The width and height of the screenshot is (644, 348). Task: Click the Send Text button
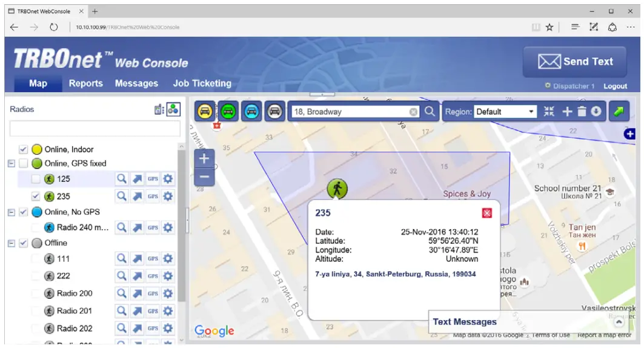(574, 62)
